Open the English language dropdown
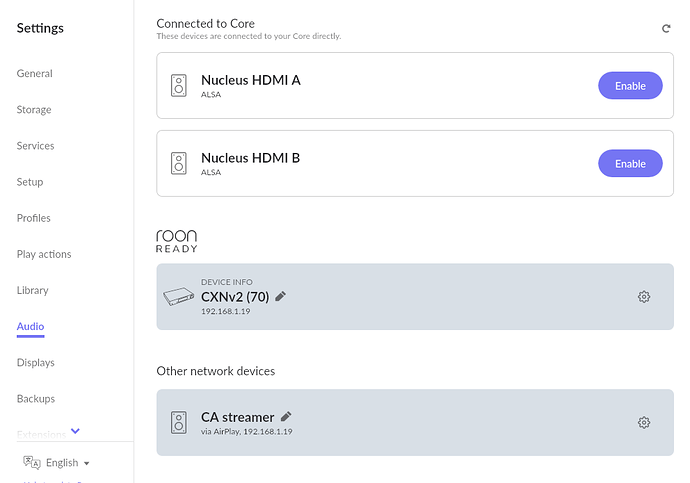The height and width of the screenshot is (483, 690). pyautogui.click(x=67, y=463)
